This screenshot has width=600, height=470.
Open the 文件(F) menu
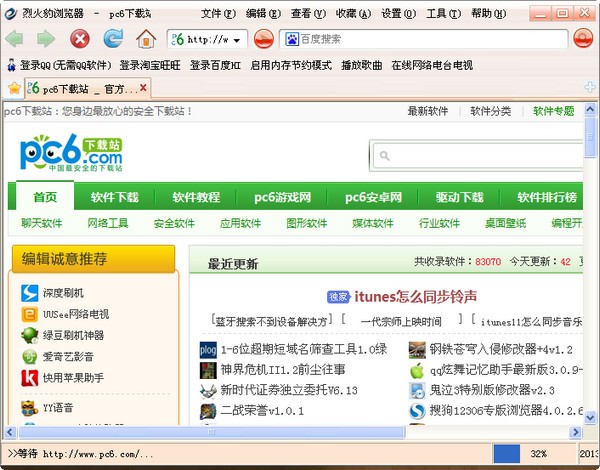pos(218,14)
